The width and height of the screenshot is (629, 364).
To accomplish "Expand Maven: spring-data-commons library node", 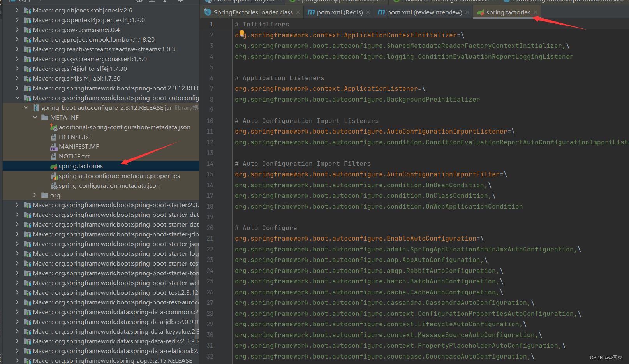I will pos(17,312).
